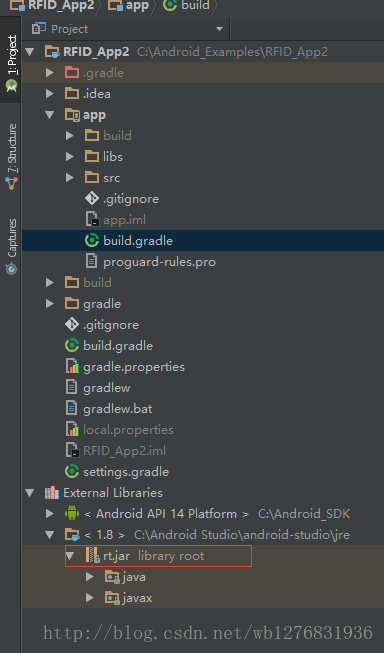Image resolution: width=384 pixels, height=653 pixels.
Task: Click the app .gitignore git icon
Action: tap(92, 199)
